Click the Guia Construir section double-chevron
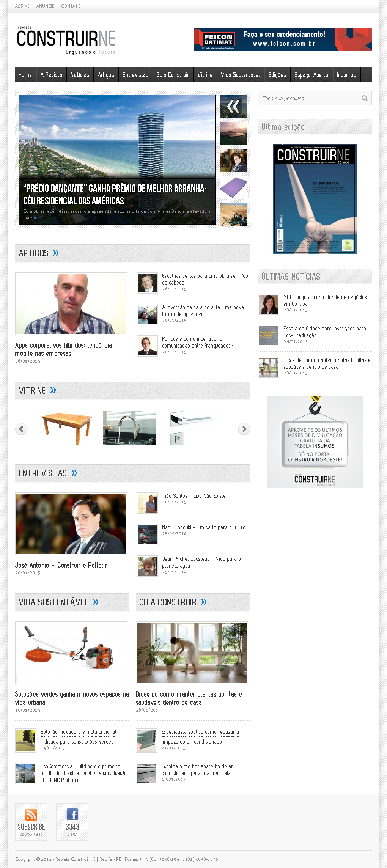The width and height of the screenshot is (387, 868). pyautogui.click(x=204, y=602)
